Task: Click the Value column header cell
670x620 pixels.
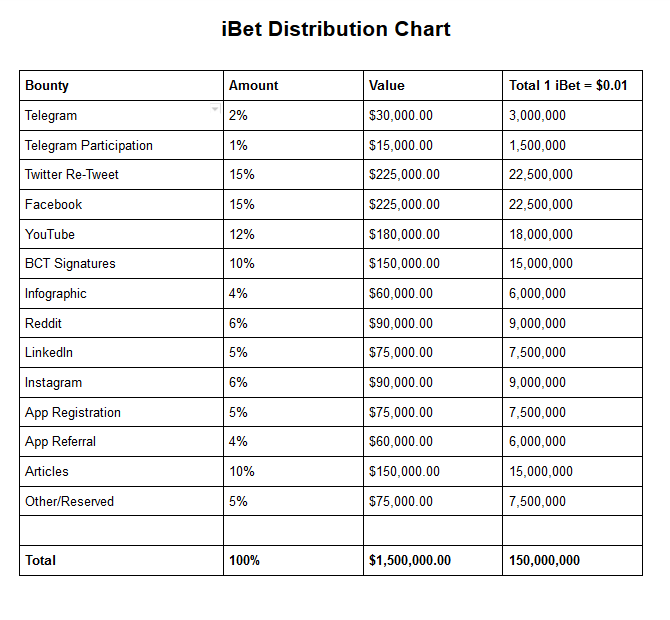Action: click(433, 85)
